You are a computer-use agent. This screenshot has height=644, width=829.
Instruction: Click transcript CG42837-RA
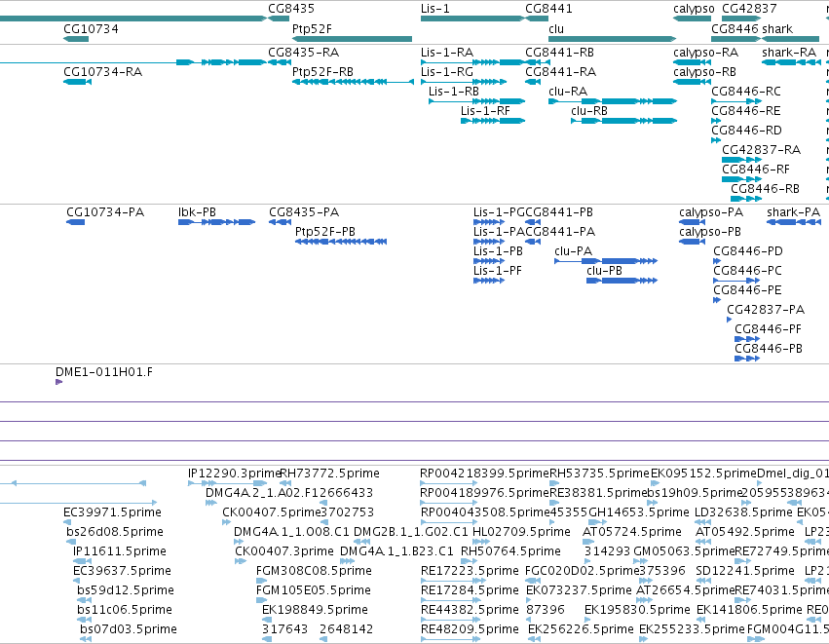[x=762, y=150]
